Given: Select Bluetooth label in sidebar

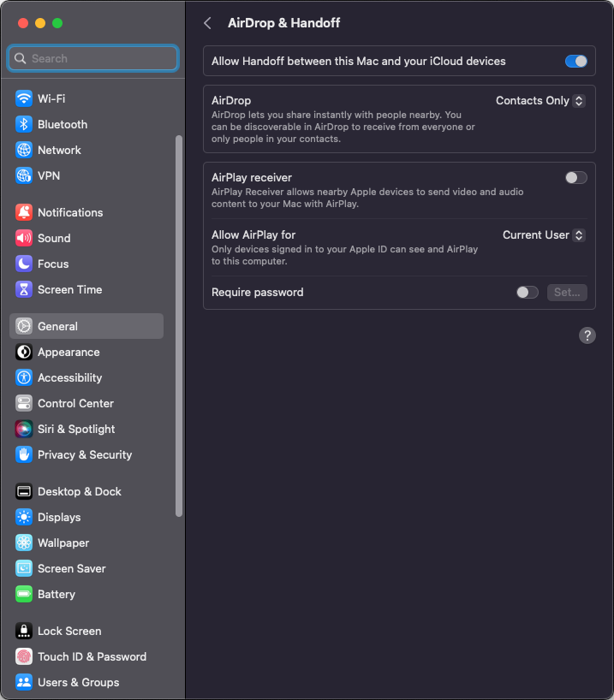Looking at the screenshot, I should [63, 125].
